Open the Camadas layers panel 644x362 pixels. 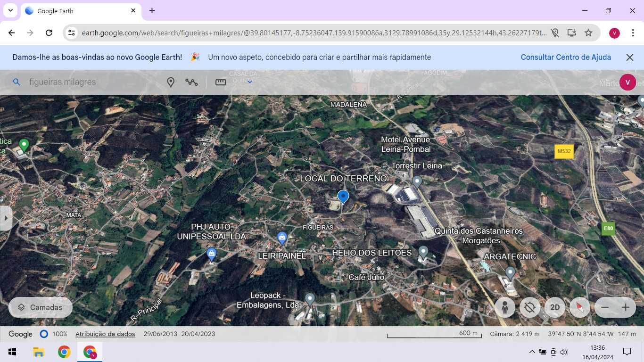[x=41, y=307]
